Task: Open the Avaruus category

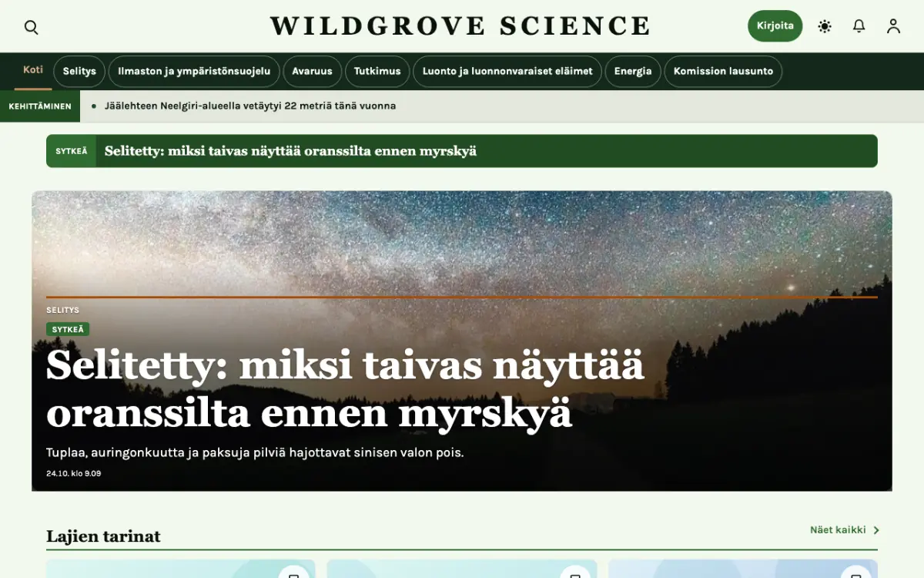Action: point(312,71)
